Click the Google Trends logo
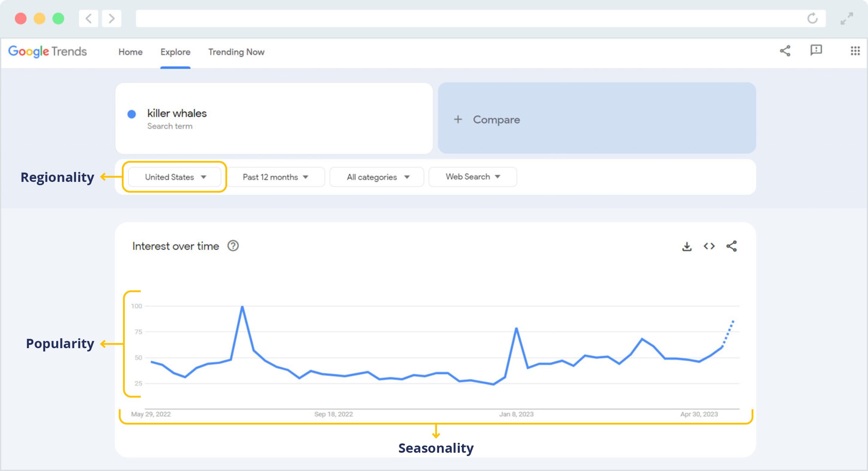This screenshot has width=868, height=471. [x=47, y=51]
